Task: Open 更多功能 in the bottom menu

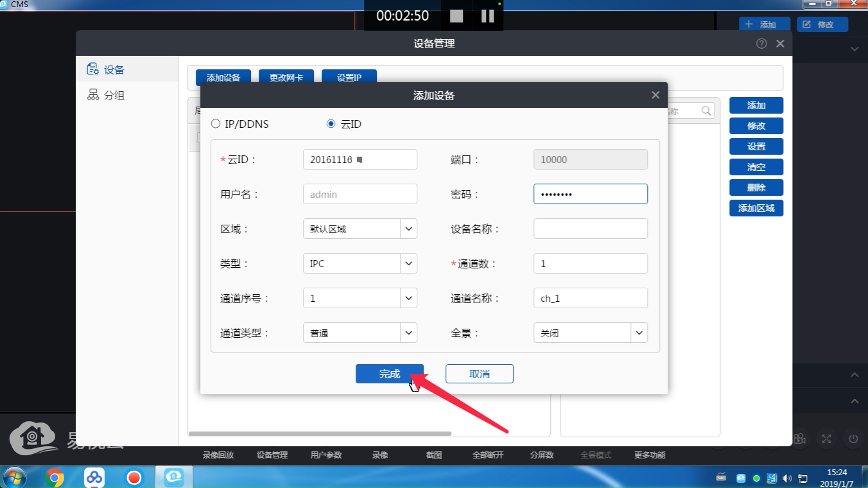Action: click(x=650, y=455)
